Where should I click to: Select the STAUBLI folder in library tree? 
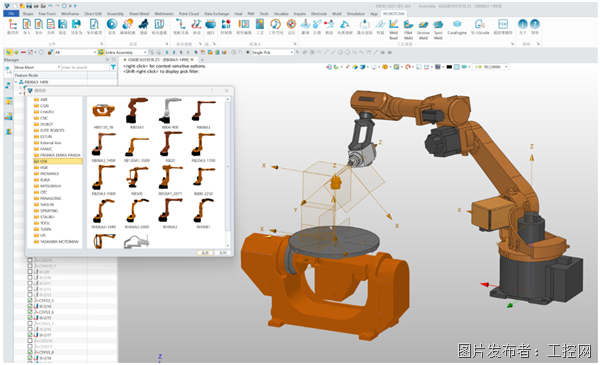click(x=44, y=217)
